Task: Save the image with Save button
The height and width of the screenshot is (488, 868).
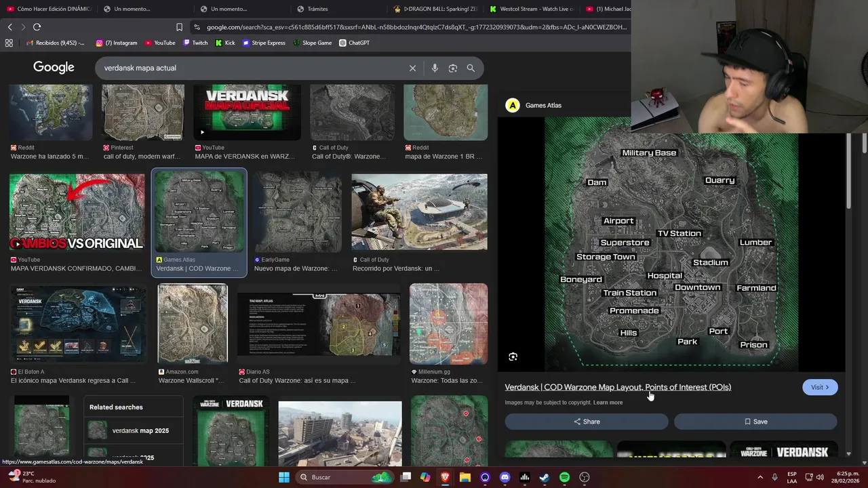Action: [x=755, y=422]
